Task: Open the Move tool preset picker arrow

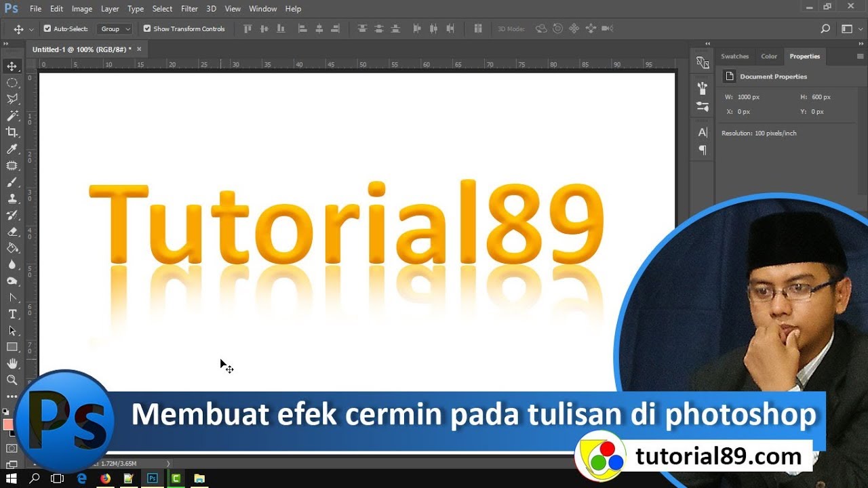Action: pyautogui.click(x=31, y=29)
